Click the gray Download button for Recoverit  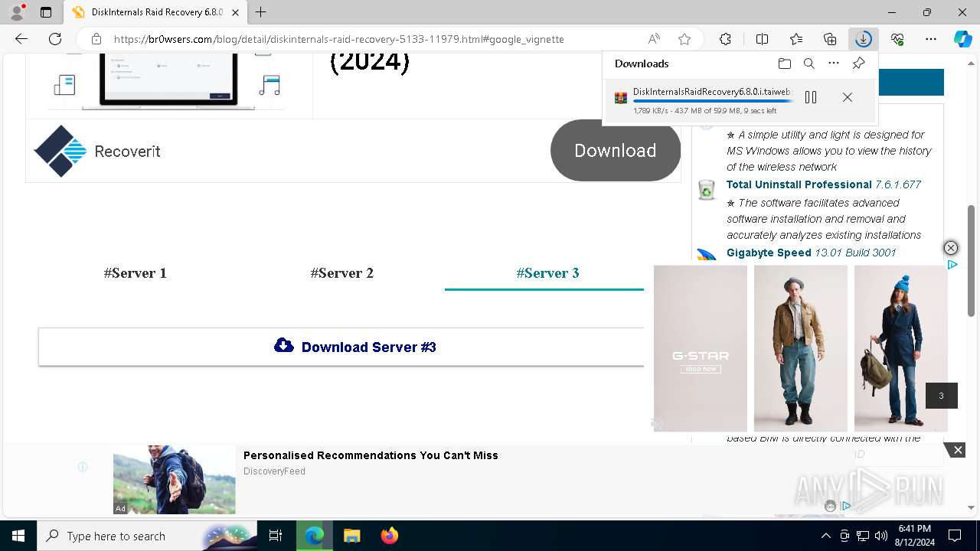click(x=616, y=151)
